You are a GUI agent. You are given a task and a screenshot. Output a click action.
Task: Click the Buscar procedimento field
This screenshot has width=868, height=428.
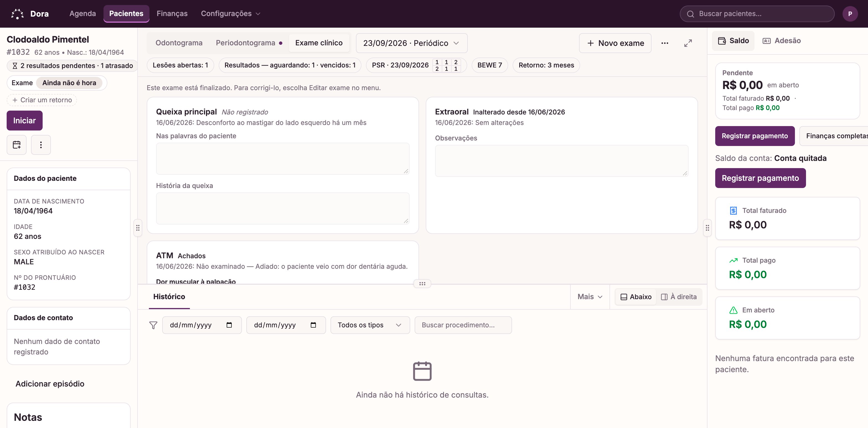463,325
